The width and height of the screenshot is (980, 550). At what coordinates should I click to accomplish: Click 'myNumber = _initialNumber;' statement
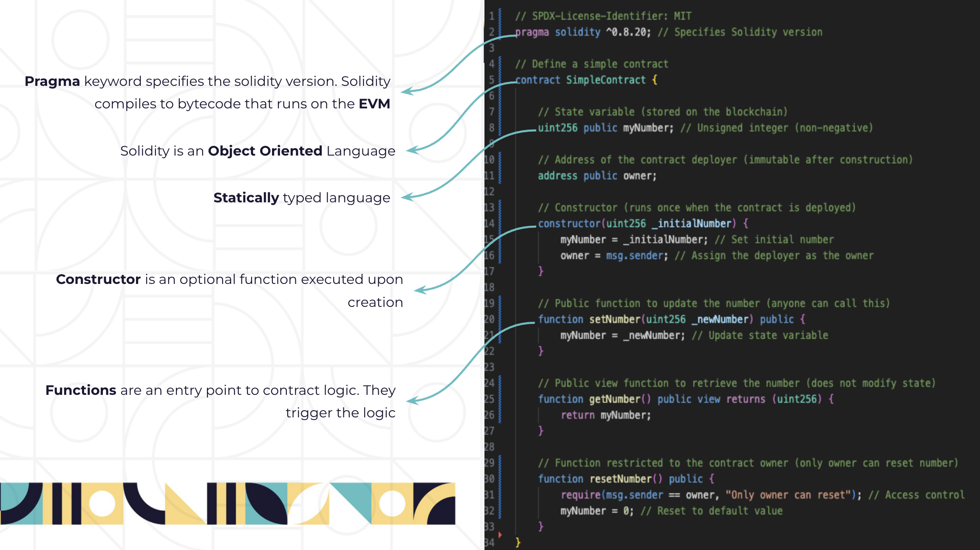634,240
